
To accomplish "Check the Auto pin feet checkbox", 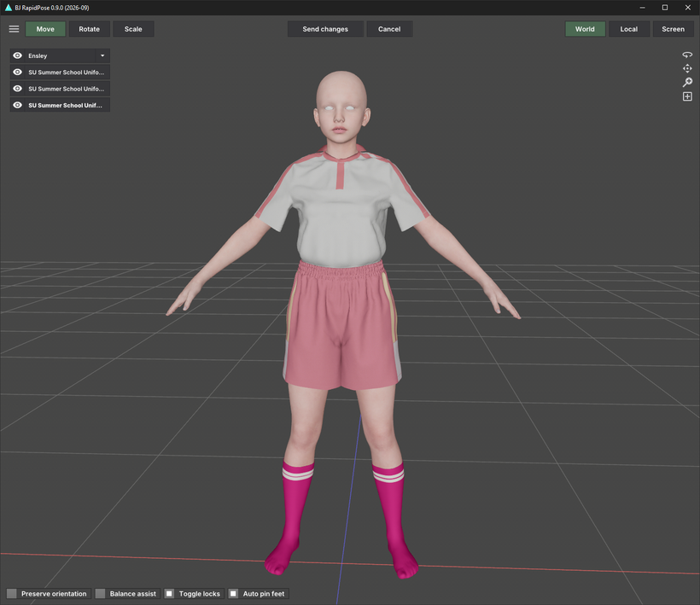I will 233,593.
